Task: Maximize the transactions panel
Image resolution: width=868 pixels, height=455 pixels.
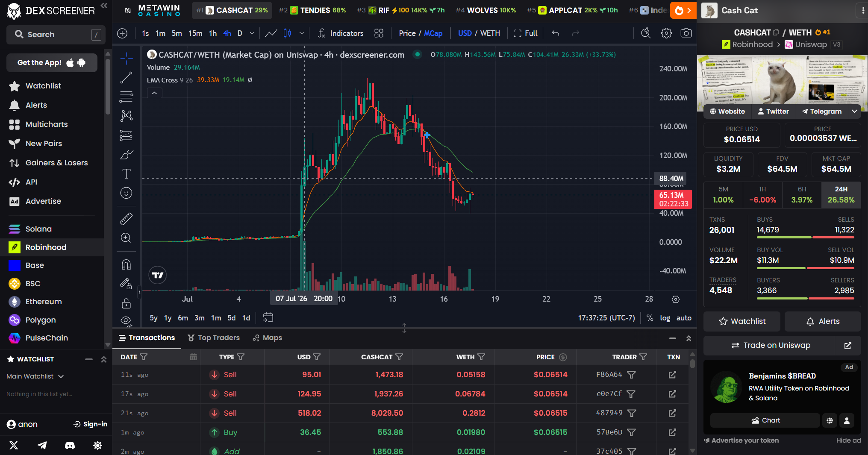Action: [689, 338]
